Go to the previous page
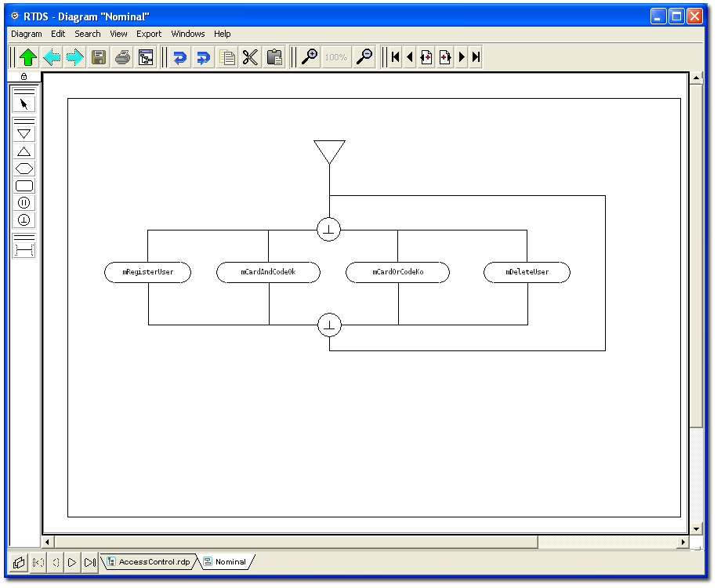Viewport: 721px width, 588px height. (x=410, y=57)
